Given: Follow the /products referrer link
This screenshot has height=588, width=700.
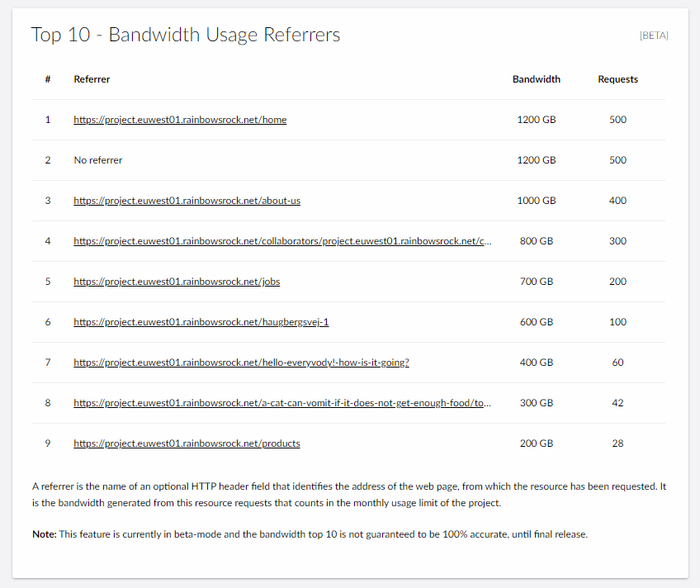Looking at the screenshot, I should (x=187, y=443).
